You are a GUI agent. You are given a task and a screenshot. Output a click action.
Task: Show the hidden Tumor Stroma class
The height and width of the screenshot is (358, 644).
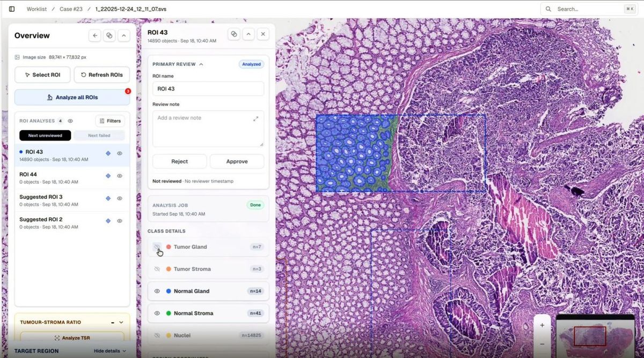pos(157,269)
